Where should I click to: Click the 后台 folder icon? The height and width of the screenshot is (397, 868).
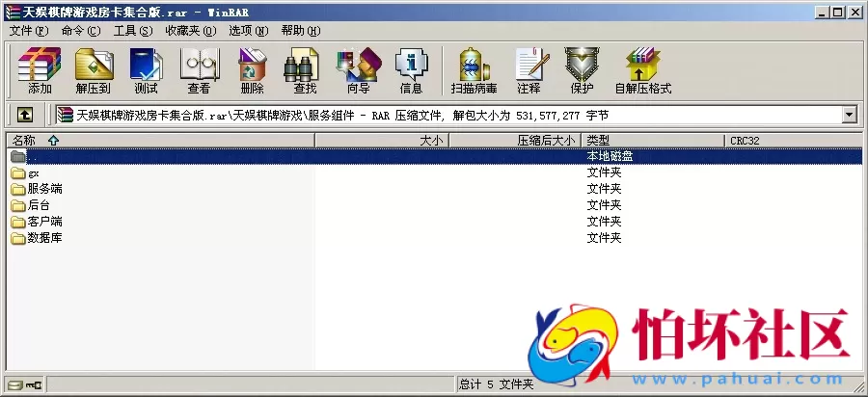coord(18,205)
